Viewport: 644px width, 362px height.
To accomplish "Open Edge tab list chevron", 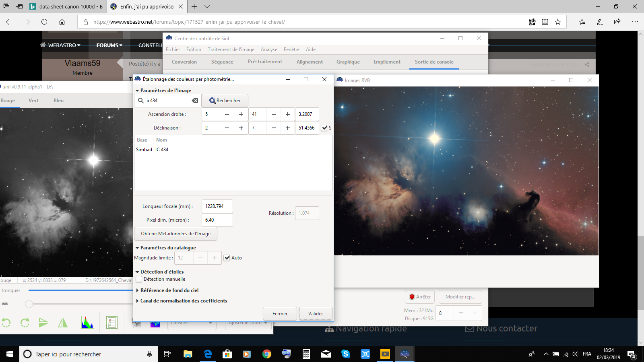I will point(207,6).
